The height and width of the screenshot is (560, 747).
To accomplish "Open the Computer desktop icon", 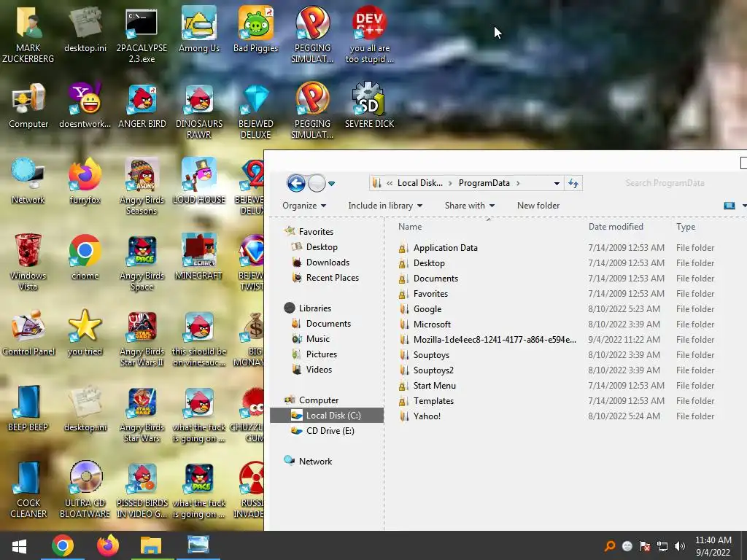I will point(28,106).
